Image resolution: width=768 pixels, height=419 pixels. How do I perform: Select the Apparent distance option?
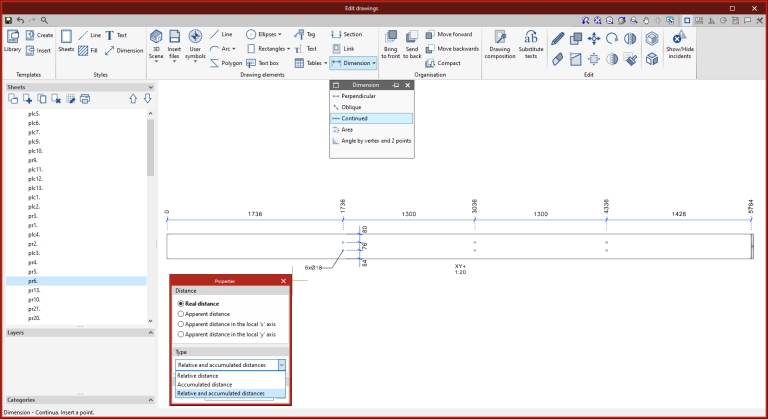tap(204, 314)
